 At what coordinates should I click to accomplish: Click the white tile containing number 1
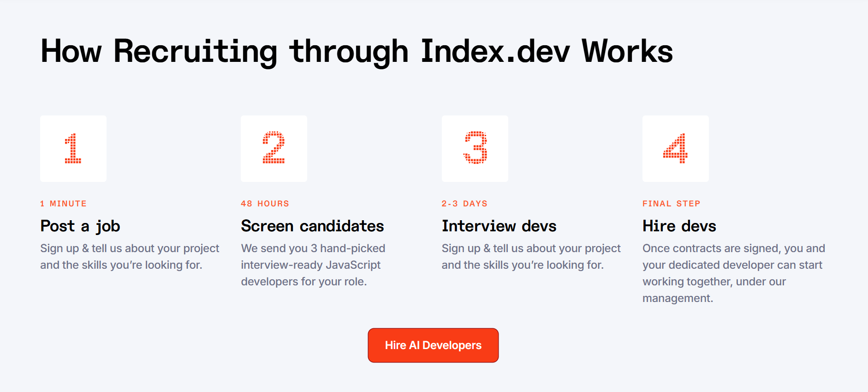click(x=73, y=148)
